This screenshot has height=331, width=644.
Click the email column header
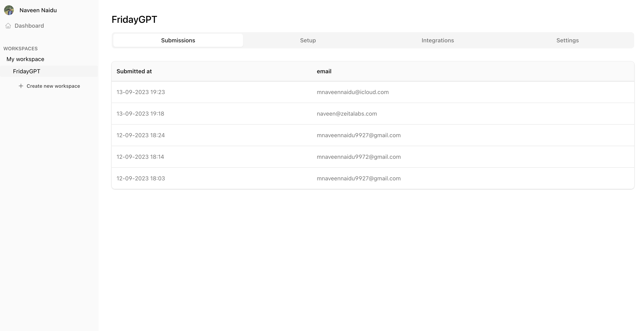[324, 71]
